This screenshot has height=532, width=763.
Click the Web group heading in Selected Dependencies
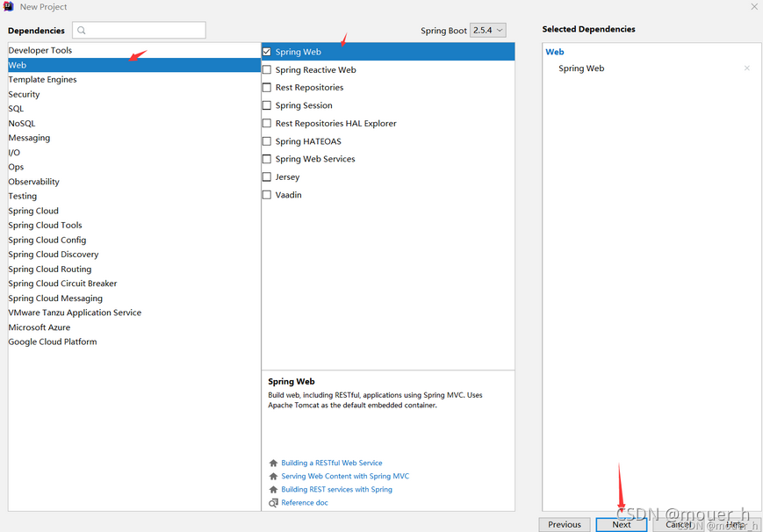pyautogui.click(x=555, y=52)
